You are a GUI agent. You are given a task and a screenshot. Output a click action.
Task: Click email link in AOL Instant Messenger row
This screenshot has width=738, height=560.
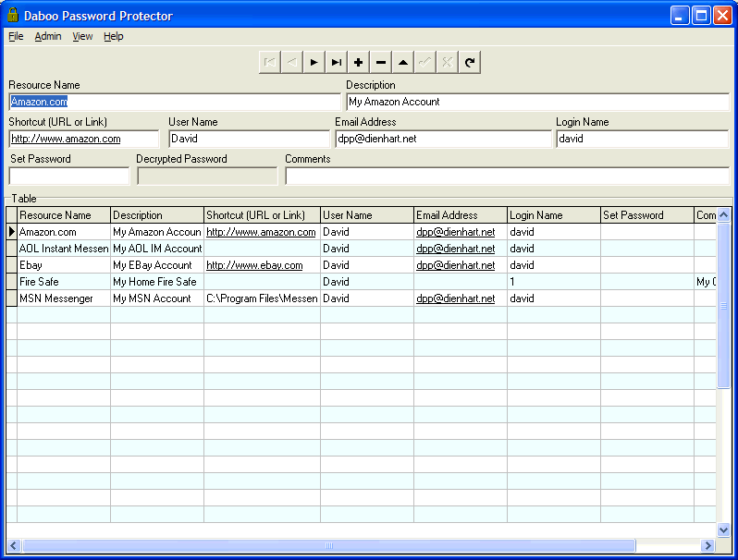tap(455, 249)
